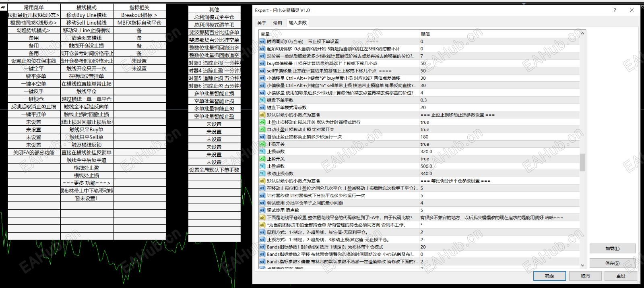Click the string icon beside === 等比例分步平仓参数设置 ===
Viewport: 644px width, 288px height.
[262, 181]
